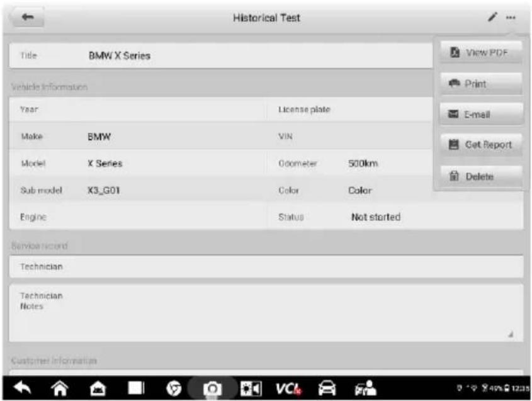Tap the Service record section header

[x=40, y=246]
